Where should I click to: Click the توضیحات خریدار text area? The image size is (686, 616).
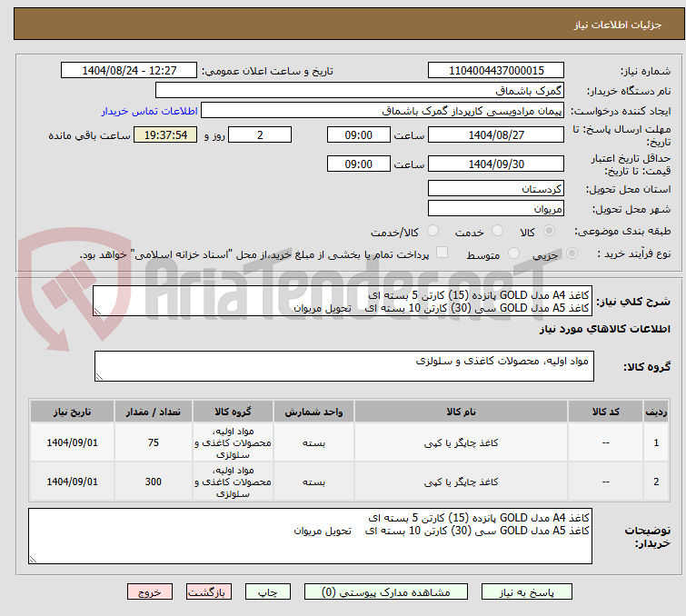click(310, 536)
